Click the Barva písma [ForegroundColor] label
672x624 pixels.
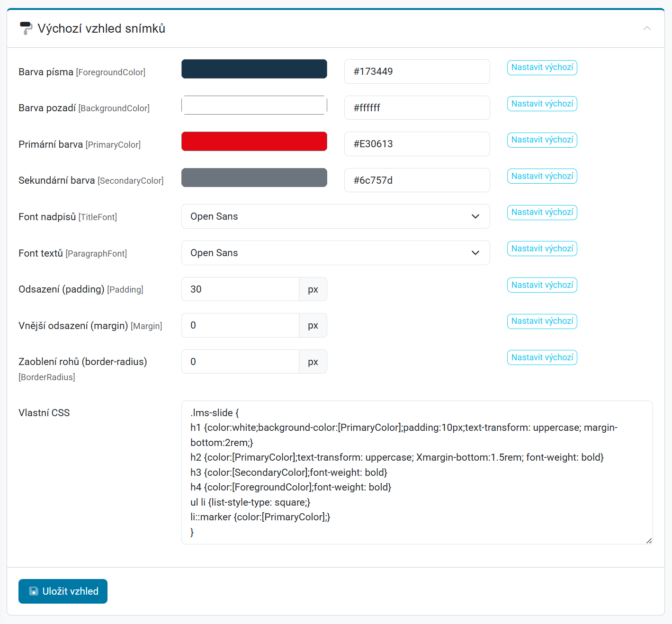[x=82, y=72]
